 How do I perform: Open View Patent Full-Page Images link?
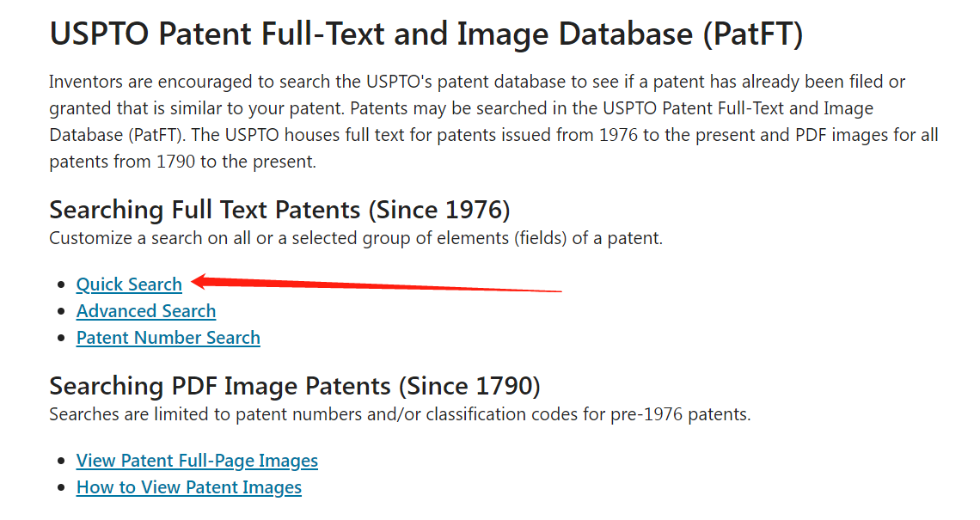[197, 461]
